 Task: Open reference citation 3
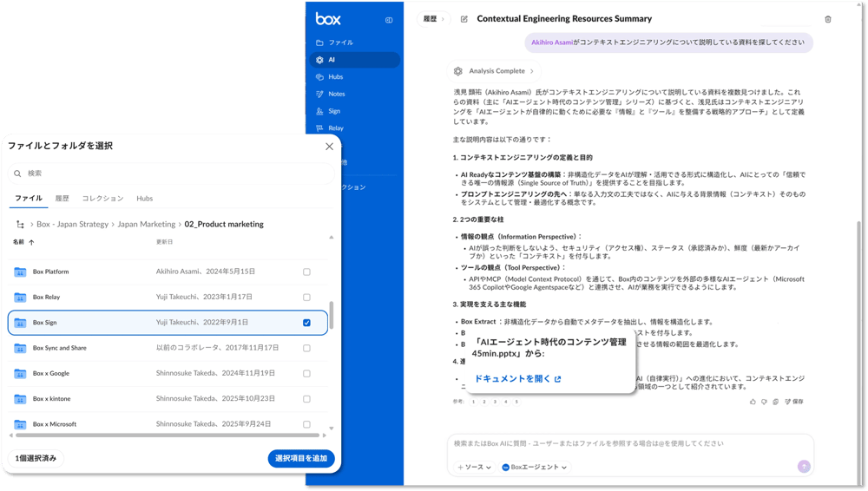pyautogui.click(x=495, y=402)
